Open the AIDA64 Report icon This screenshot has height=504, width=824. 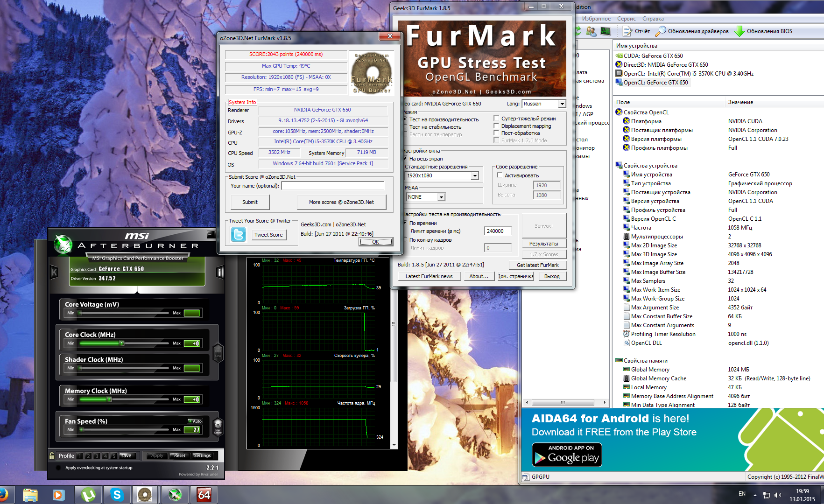[628, 31]
